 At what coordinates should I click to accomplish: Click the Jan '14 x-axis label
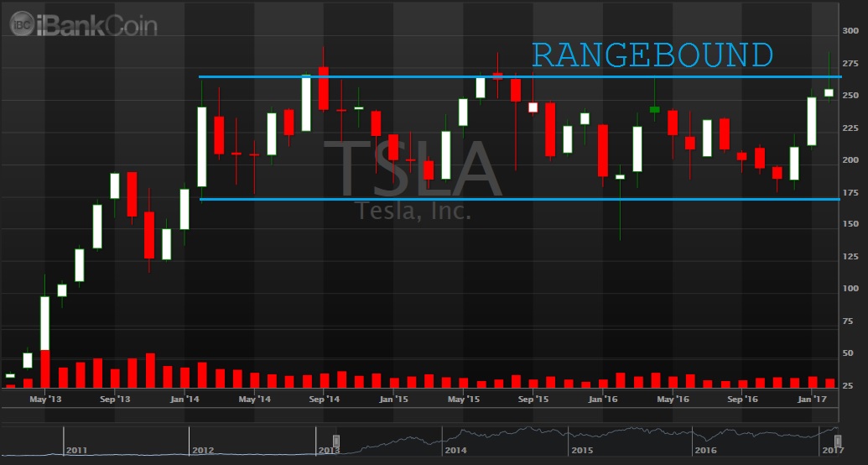tap(185, 399)
